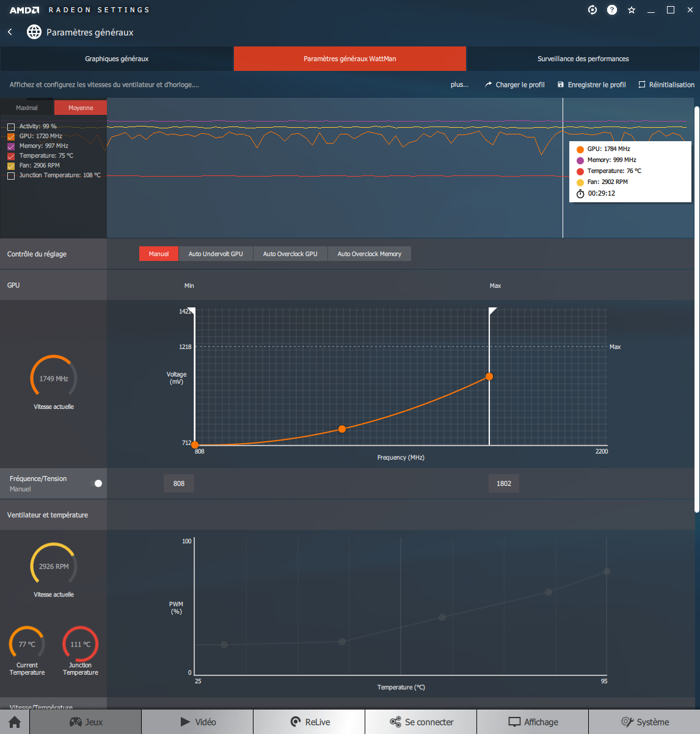Click the 1802 max frequency field
Screen dimensions: 700x734
pyautogui.click(x=504, y=483)
